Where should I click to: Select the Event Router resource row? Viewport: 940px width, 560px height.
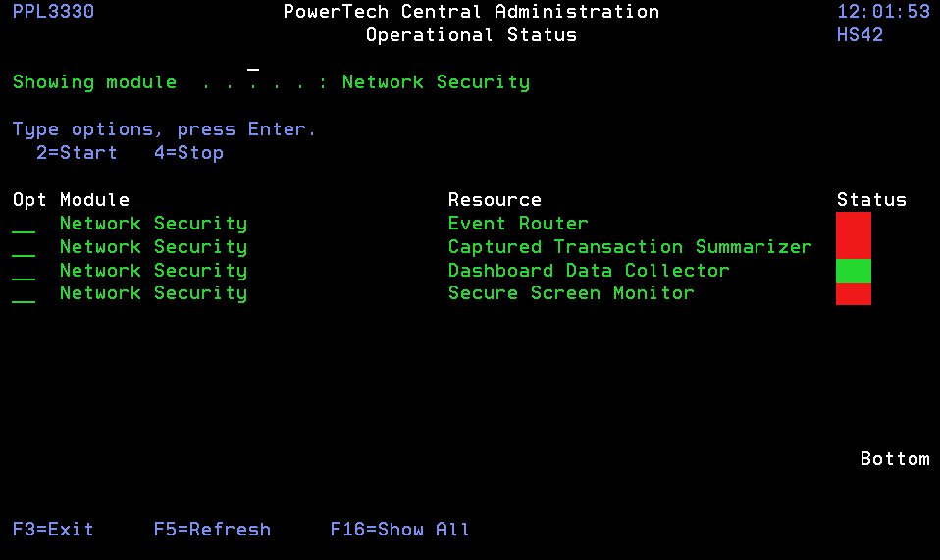tap(518, 224)
